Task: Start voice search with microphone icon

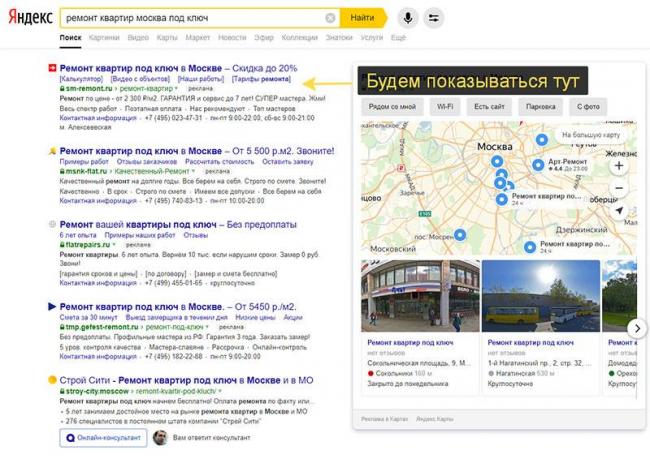Action: tap(408, 18)
